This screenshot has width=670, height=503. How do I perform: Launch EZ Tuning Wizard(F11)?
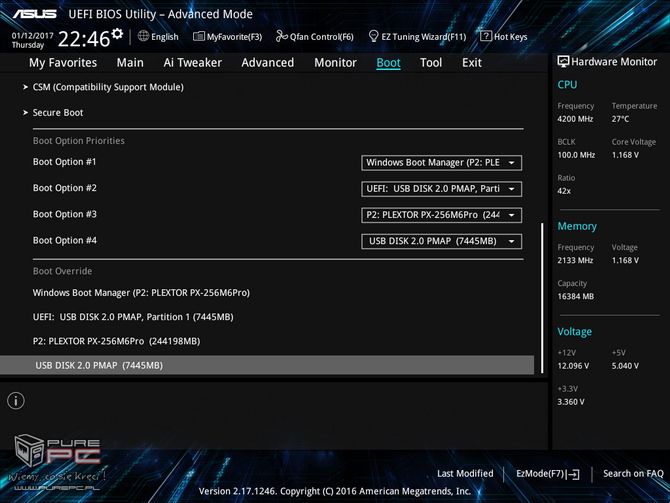423,37
